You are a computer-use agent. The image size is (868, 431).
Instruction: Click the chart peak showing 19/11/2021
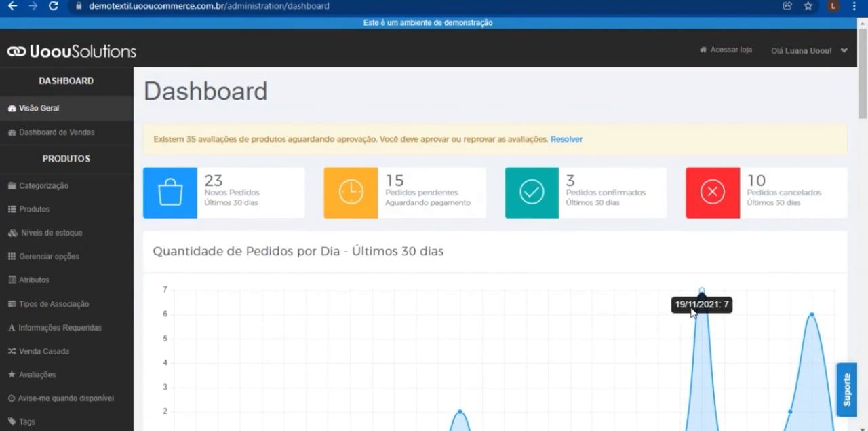(x=702, y=290)
